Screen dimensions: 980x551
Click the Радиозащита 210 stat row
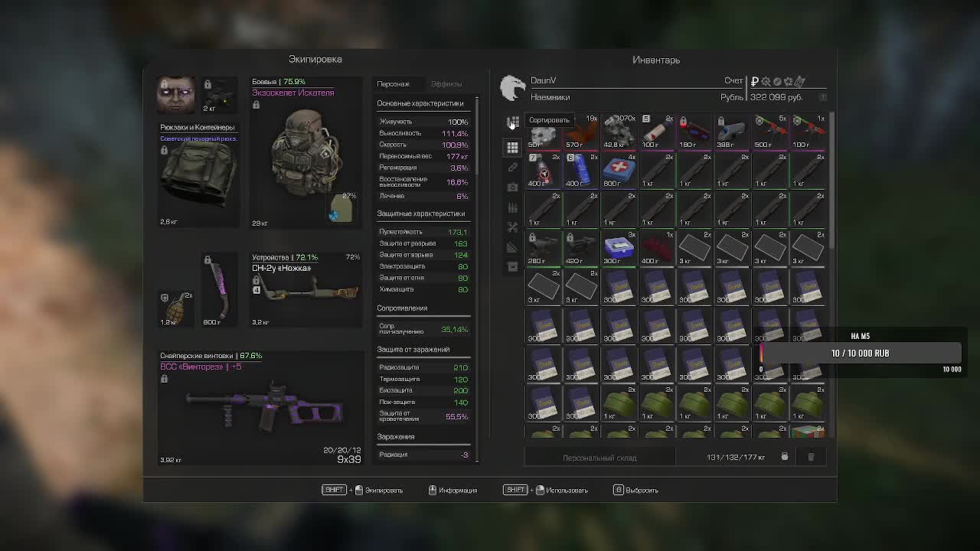423,367
